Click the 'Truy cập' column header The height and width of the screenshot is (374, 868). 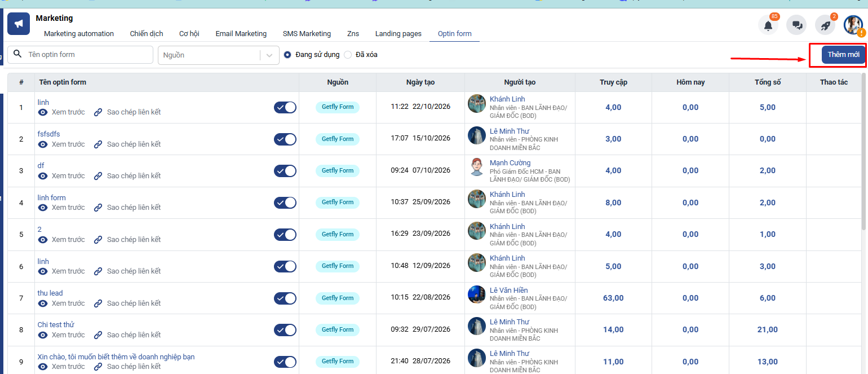(613, 82)
